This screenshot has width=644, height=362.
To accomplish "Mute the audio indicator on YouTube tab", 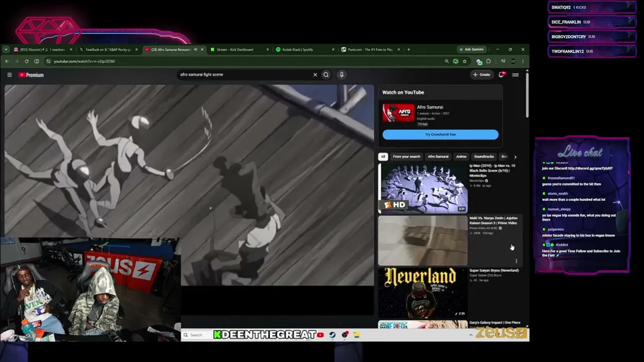I will pyautogui.click(x=195, y=49).
